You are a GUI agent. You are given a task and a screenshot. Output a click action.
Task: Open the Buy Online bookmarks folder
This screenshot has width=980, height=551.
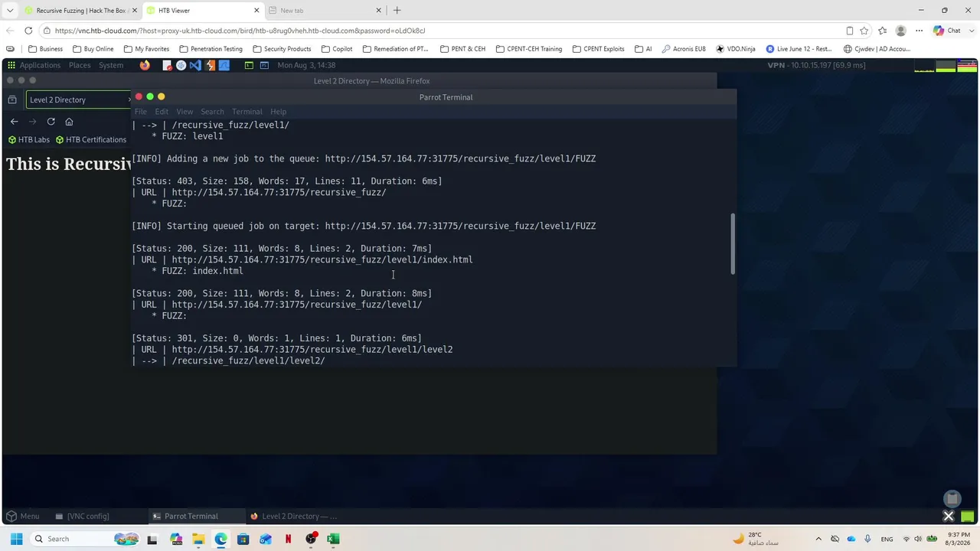tap(93, 49)
